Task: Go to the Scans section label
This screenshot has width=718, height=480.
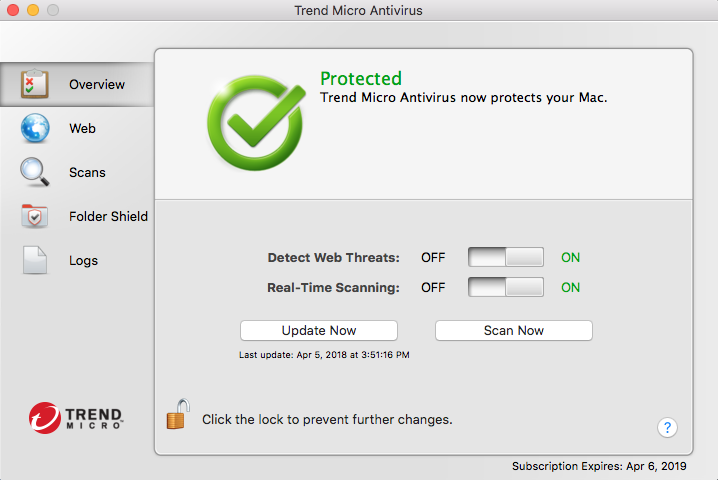Action: [87, 172]
